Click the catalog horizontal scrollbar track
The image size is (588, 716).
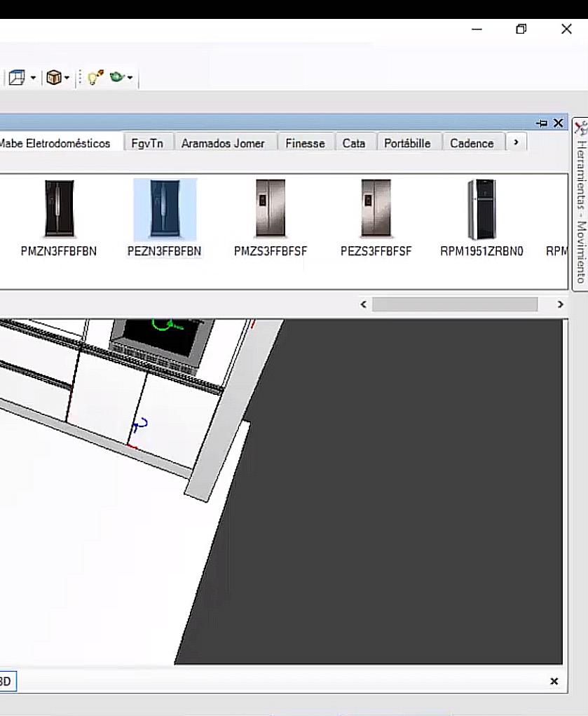[x=454, y=304]
